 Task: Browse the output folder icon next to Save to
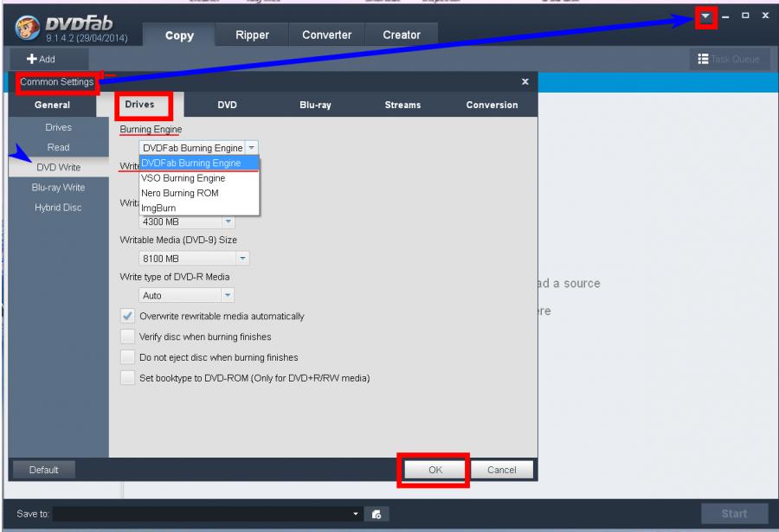pos(377,514)
